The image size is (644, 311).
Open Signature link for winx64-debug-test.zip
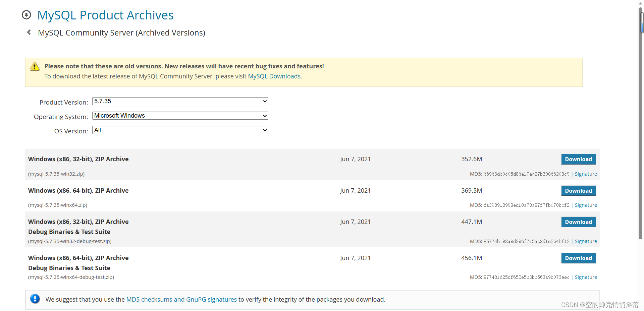[x=586, y=277]
